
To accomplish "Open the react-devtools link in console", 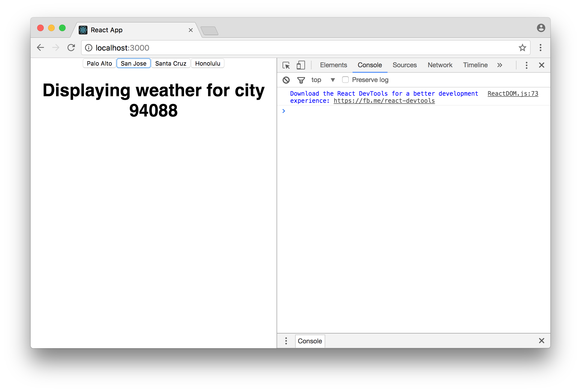I will pos(384,101).
